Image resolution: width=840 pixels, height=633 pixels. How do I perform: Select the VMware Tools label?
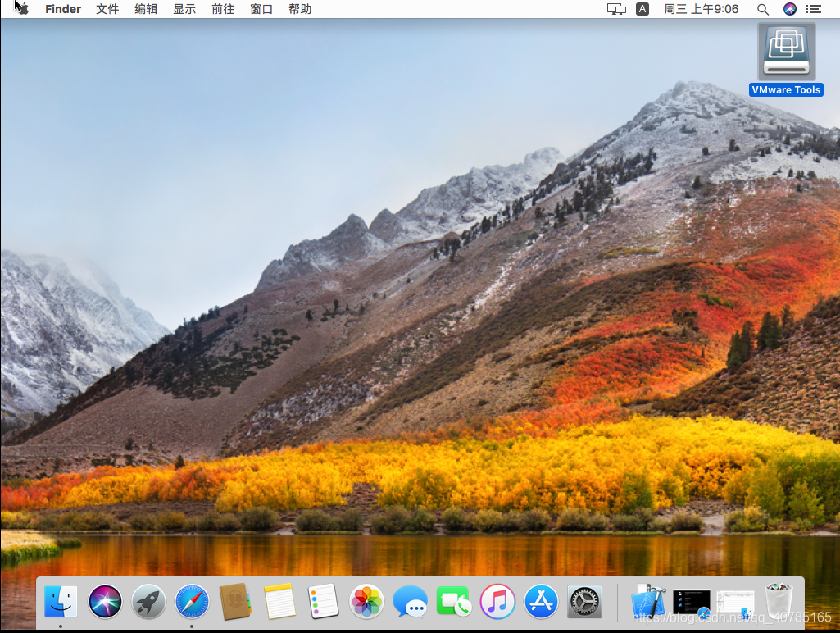pyautogui.click(x=786, y=90)
